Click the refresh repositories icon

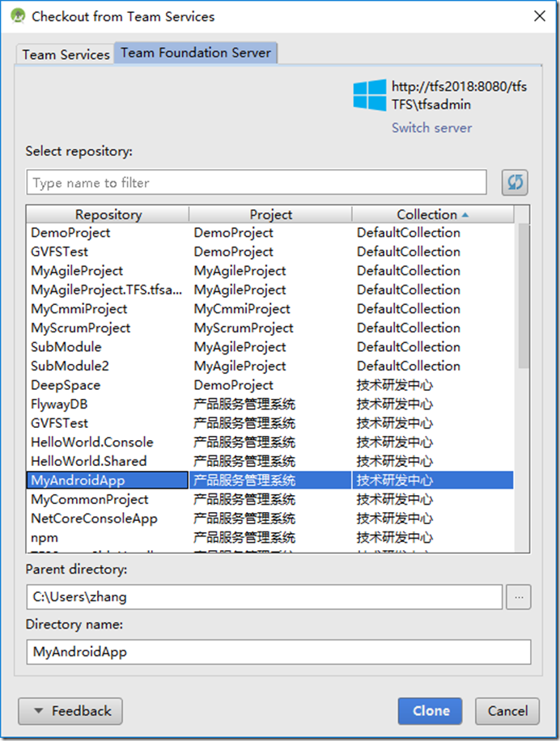tap(515, 182)
